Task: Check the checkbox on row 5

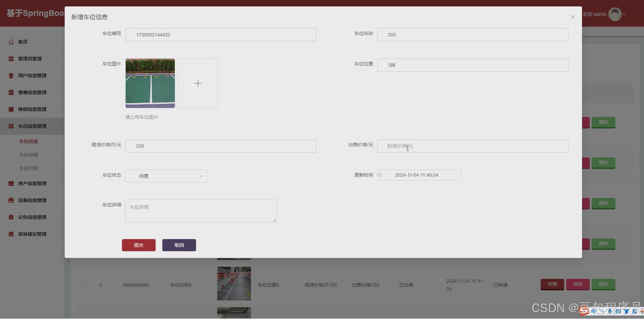Action: [83, 285]
